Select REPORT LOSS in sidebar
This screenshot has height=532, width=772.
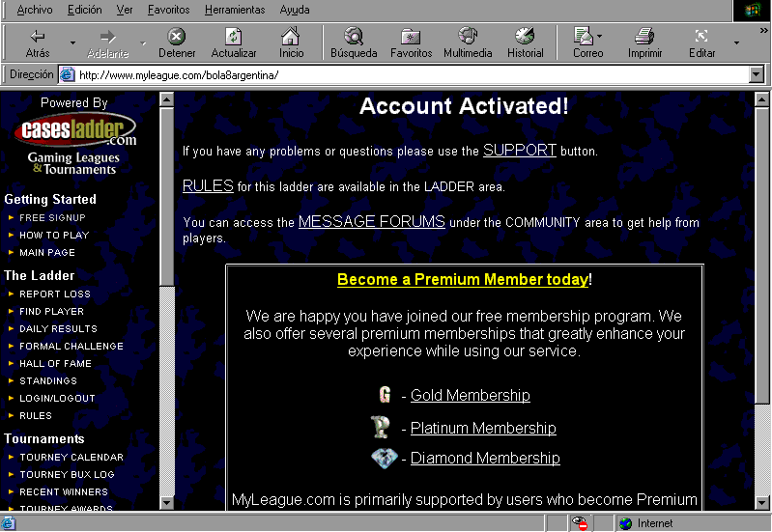coord(55,294)
